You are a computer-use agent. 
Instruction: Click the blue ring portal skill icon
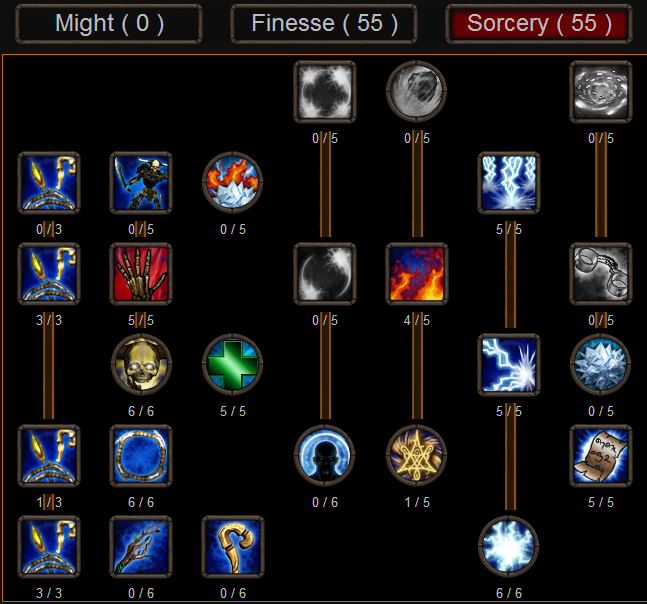pyautogui.click(x=141, y=456)
